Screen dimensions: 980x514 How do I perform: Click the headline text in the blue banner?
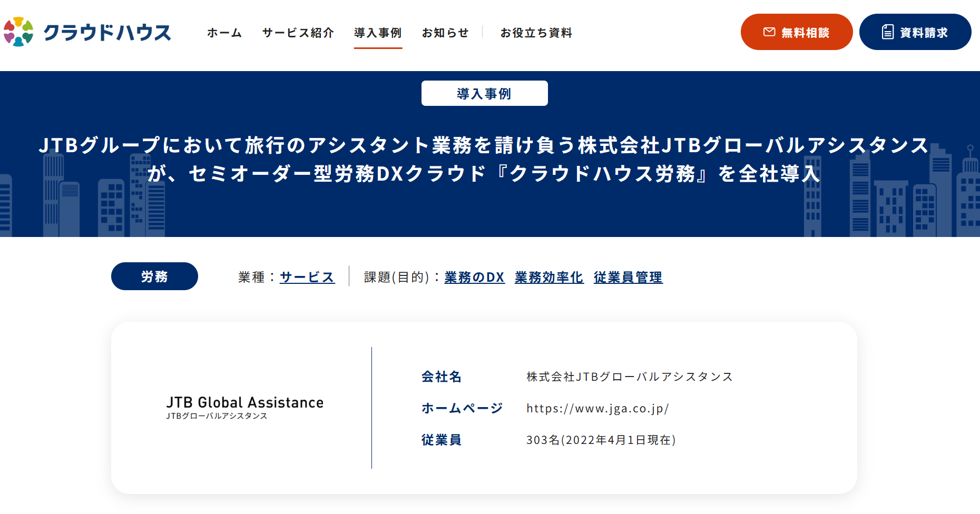[484, 159]
